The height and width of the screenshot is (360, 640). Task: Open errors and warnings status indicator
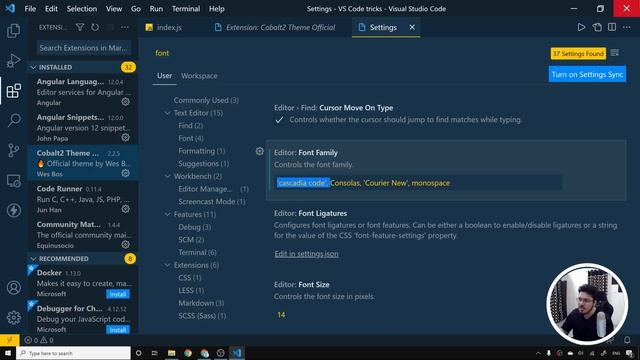click(39, 340)
